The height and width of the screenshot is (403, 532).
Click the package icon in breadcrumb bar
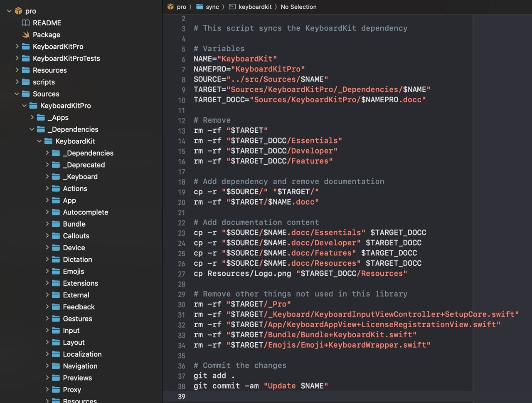170,7
